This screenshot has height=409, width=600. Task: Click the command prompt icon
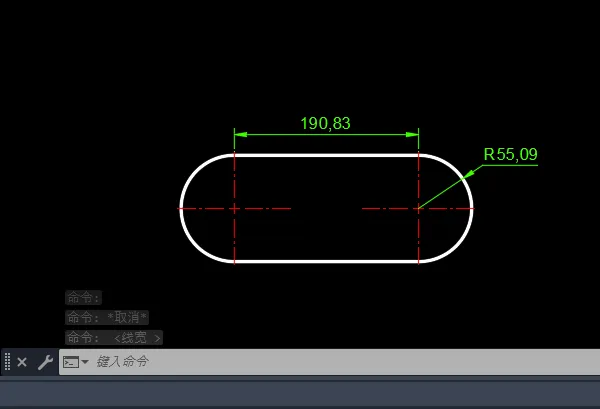point(71,362)
